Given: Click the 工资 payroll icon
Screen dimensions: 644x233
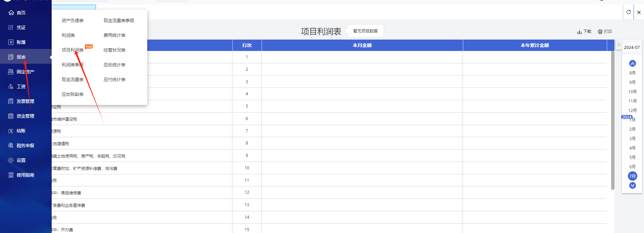Looking at the screenshot, I should pos(11,86).
